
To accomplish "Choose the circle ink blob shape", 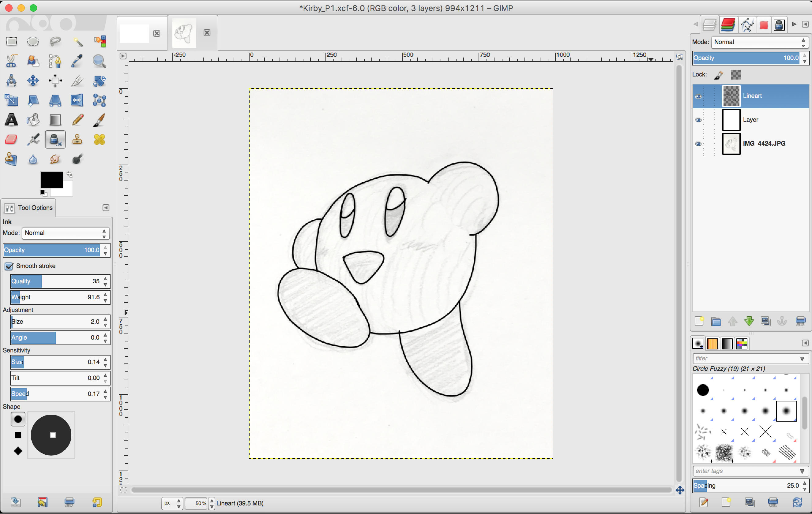I will [x=18, y=419].
